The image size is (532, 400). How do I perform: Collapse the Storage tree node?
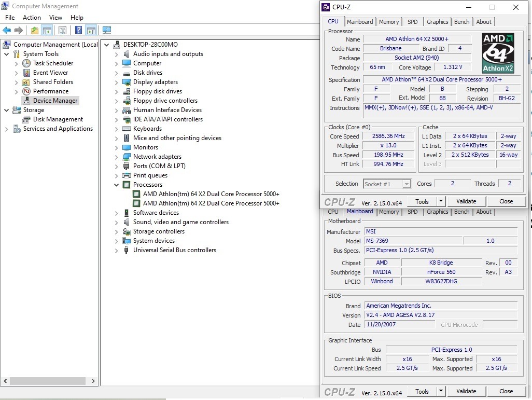[6, 110]
